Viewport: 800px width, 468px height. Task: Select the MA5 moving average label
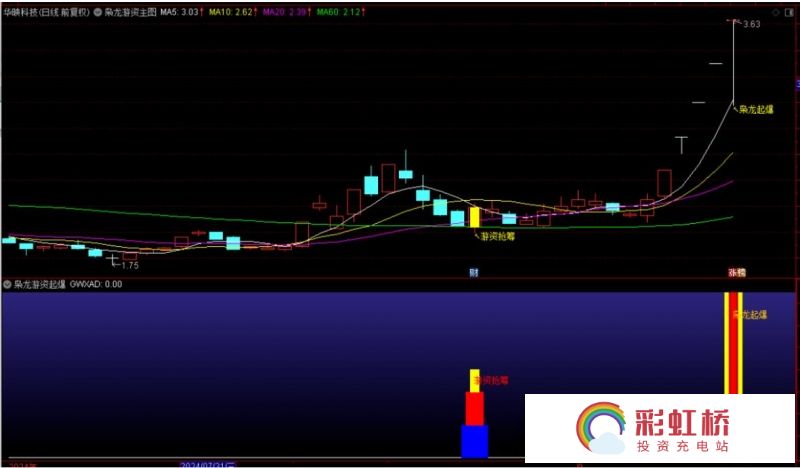181,11
